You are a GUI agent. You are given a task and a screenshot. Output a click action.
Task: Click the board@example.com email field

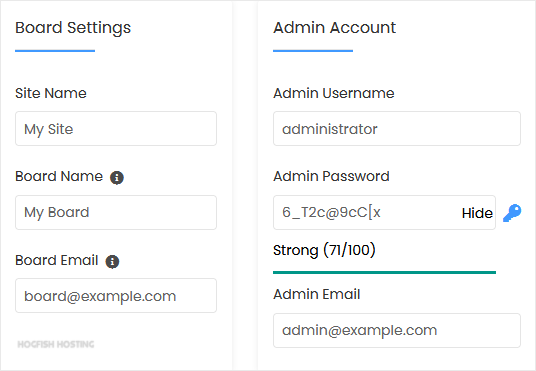point(116,295)
